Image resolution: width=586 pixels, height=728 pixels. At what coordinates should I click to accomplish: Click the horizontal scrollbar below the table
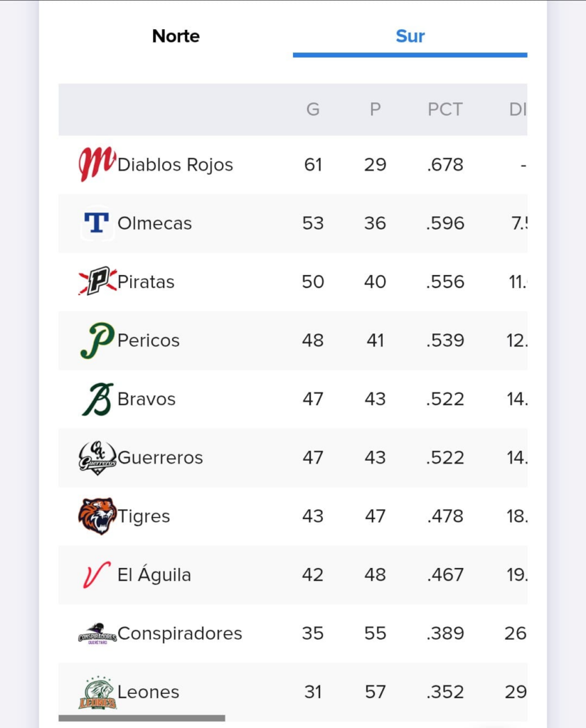[x=142, y=718]
